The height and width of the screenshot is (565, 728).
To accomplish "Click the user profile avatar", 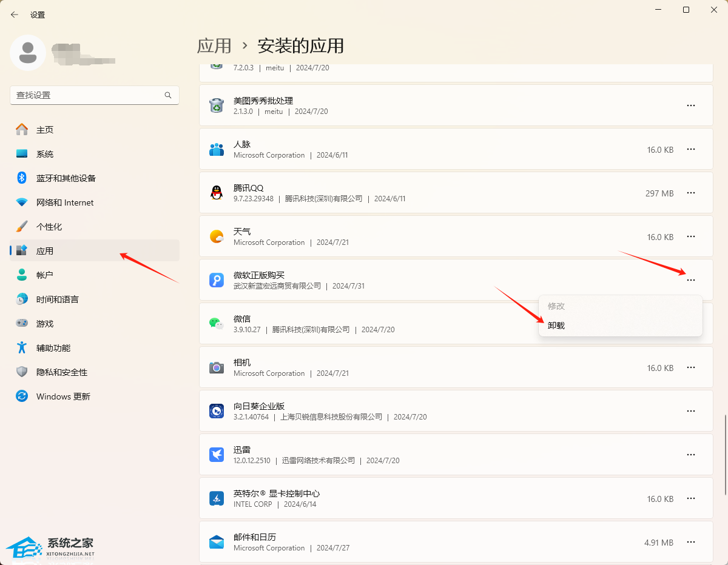I will (28, 53).
